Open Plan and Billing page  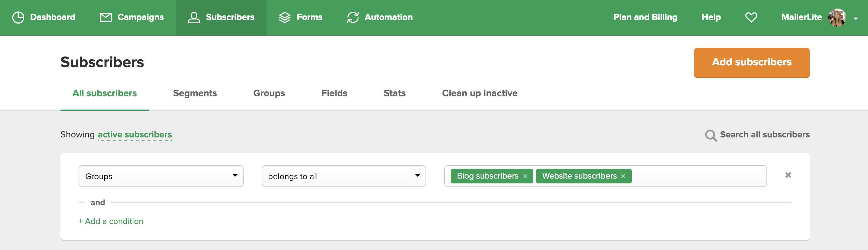645,17
